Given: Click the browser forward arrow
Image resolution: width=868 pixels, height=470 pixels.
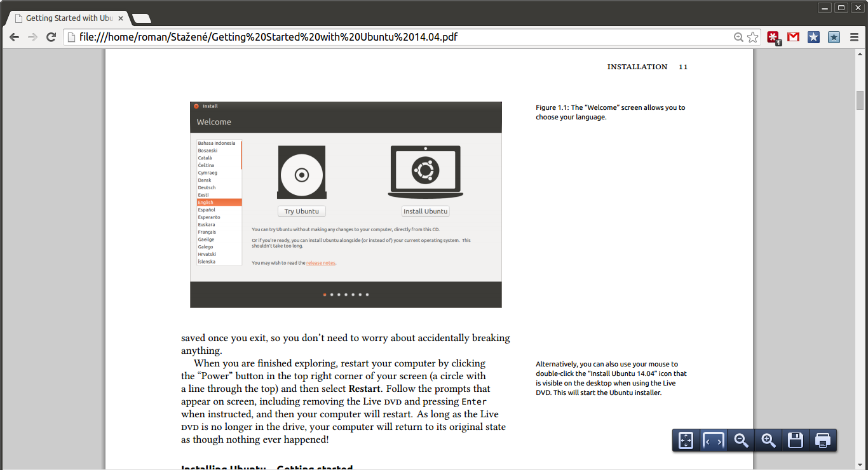Looking at the screenshot, I should tap(32, 37).
